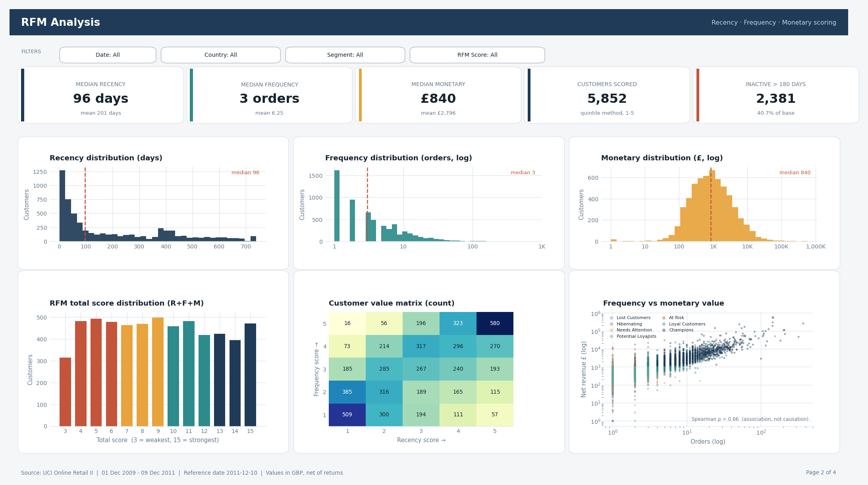Click the Inactive > 180 days card
This screenshot has height=485, width=868.
tap(776, 95)
